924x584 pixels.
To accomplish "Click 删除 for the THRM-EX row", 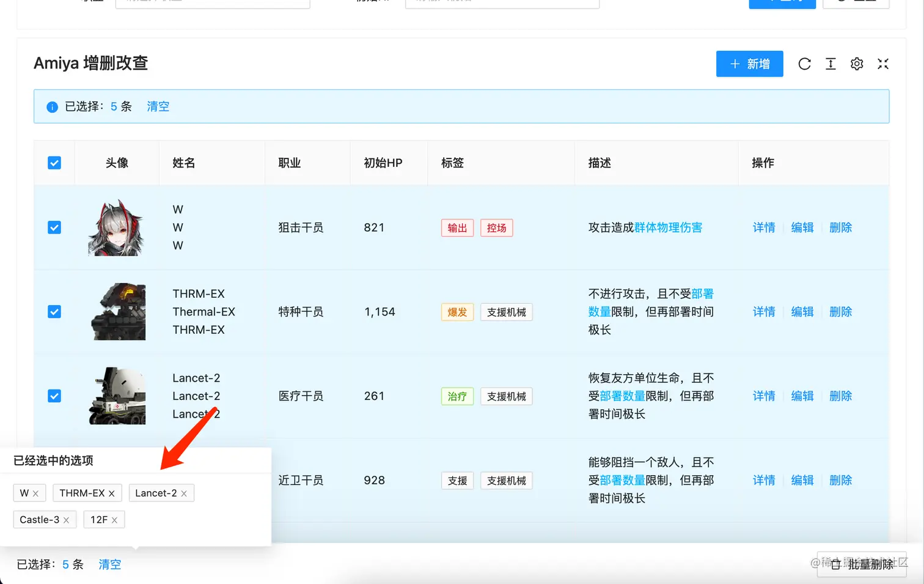I will [x=841, y=312].
